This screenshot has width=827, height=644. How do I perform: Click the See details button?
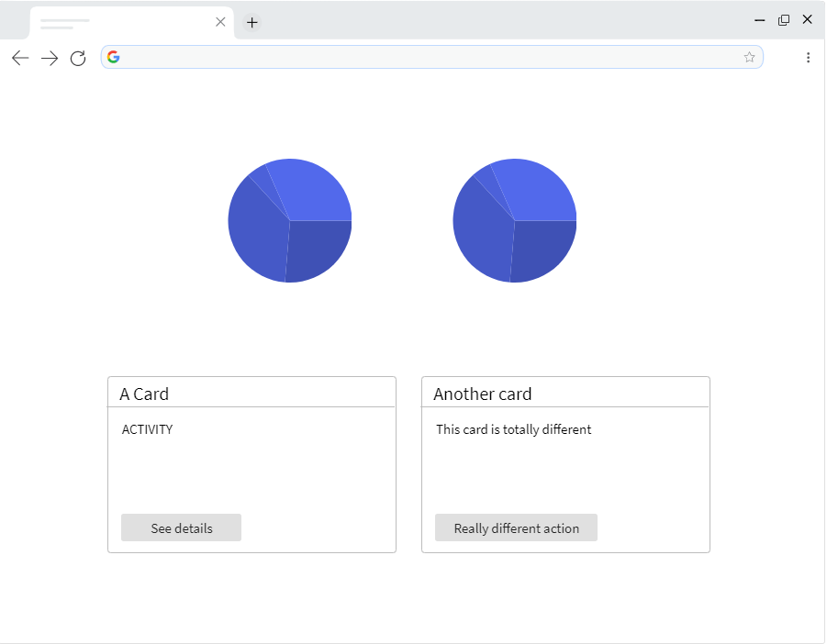pos(181,527)
